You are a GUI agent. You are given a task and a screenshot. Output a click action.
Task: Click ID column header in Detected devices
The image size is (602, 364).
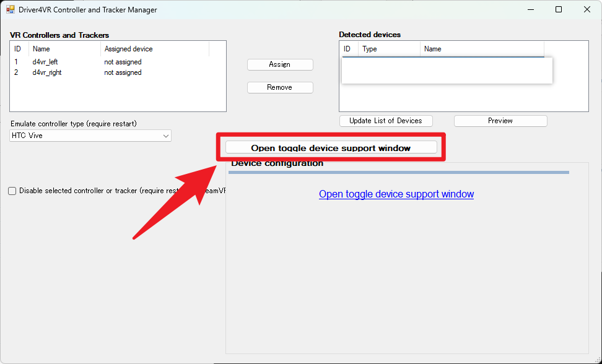point(349,49)
